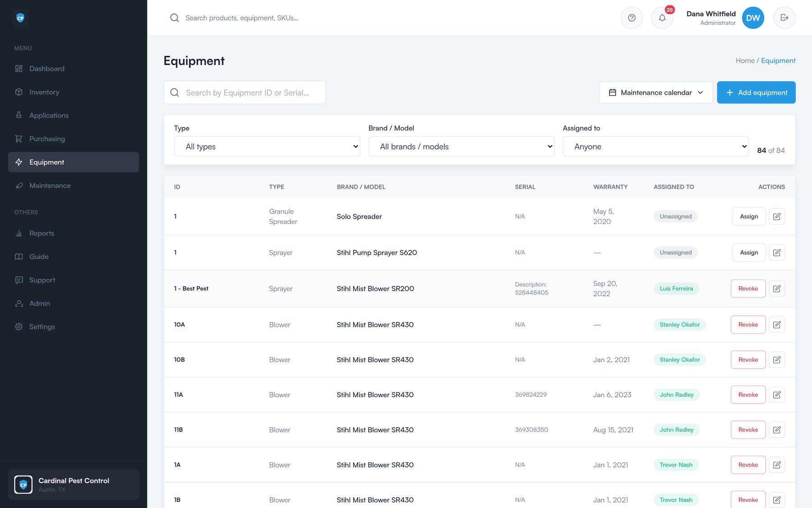Click edit icon for equipment 11B
Viewport: 812px width, 508px height.
(777, 430)
